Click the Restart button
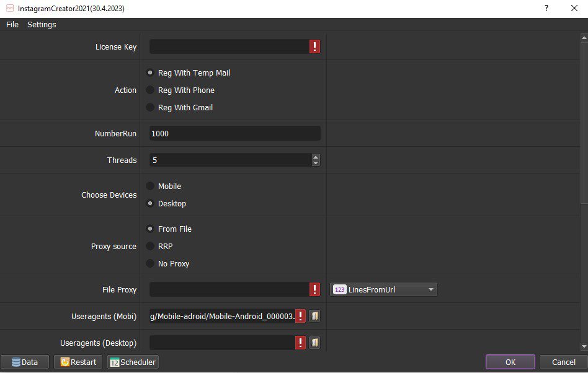588x373 pixels. pos(78,362)
